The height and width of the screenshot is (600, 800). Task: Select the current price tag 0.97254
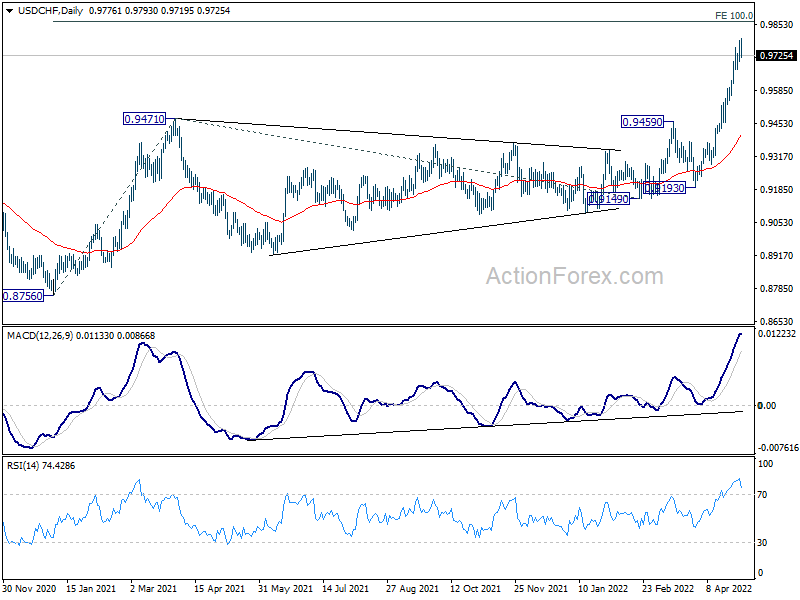pos(776,56)
